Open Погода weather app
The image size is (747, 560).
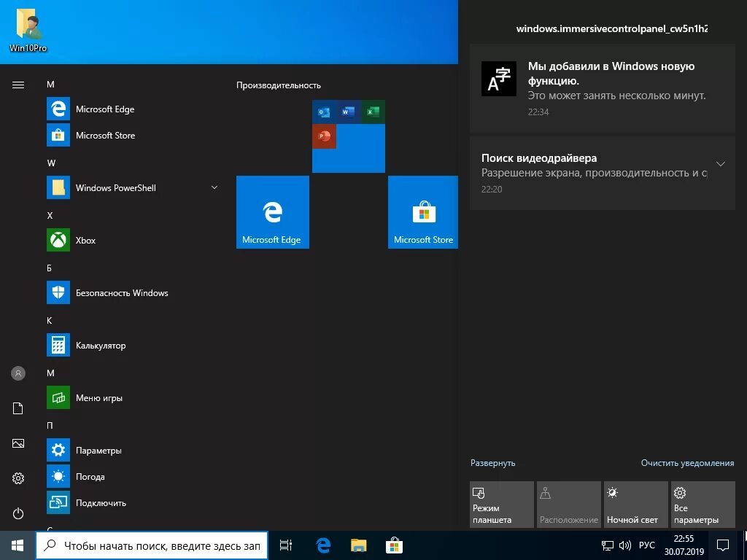coord(133,476)
